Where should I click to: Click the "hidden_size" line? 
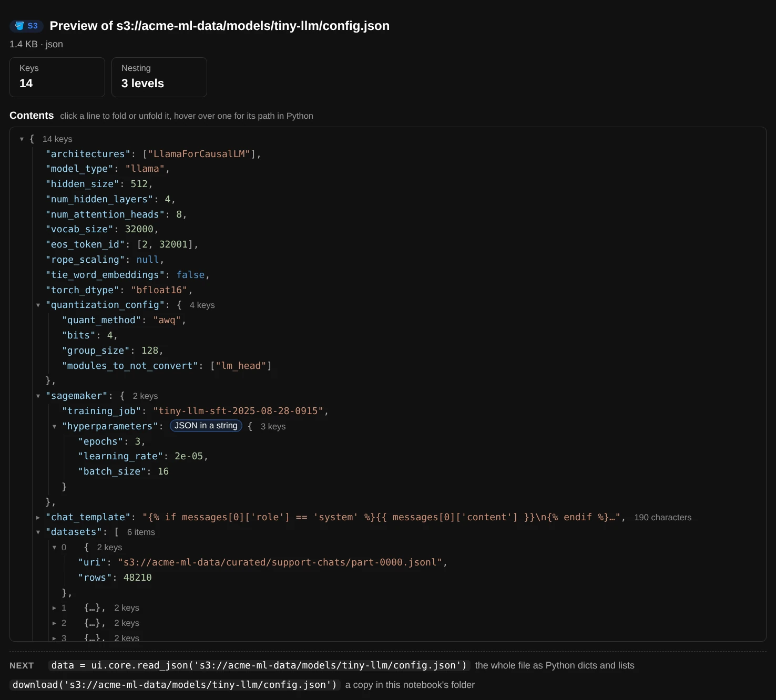pyautogui.click(x=99, y=184)
